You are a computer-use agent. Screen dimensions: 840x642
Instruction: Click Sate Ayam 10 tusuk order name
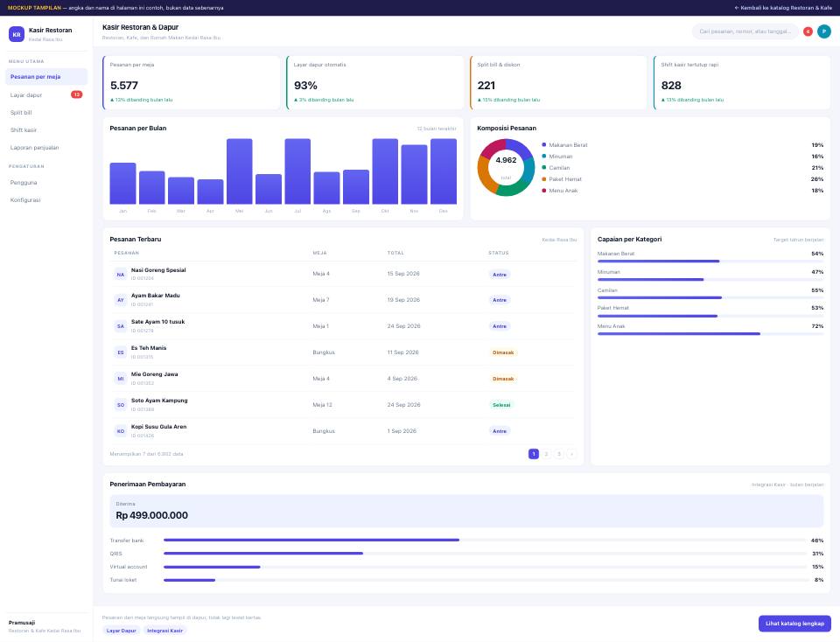158,322
